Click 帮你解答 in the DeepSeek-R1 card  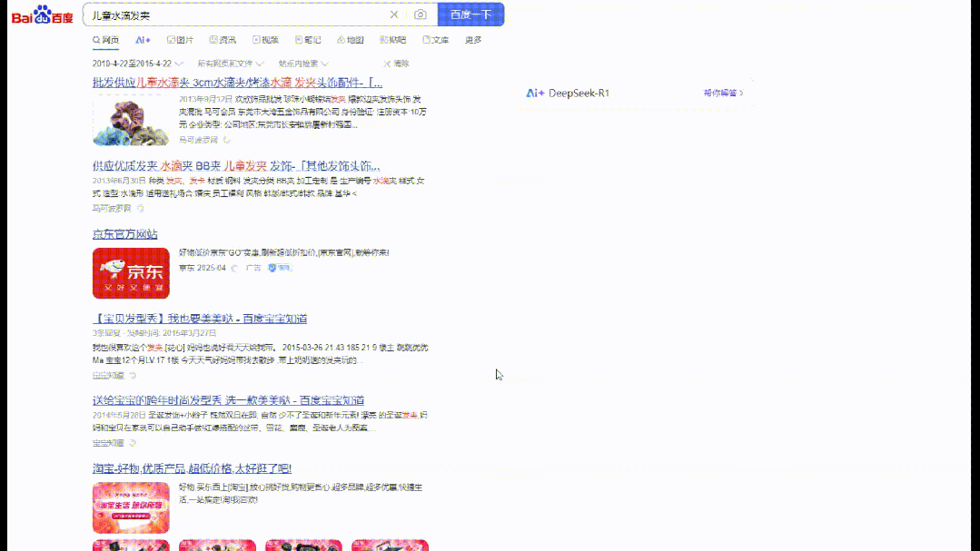pyautogui.click(x=722, y=93)
